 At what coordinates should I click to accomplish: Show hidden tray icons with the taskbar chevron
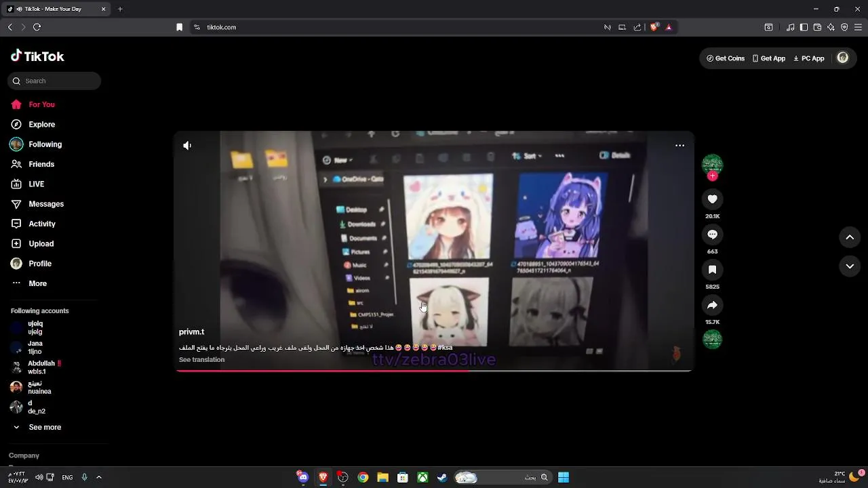(x=99, y=477)
